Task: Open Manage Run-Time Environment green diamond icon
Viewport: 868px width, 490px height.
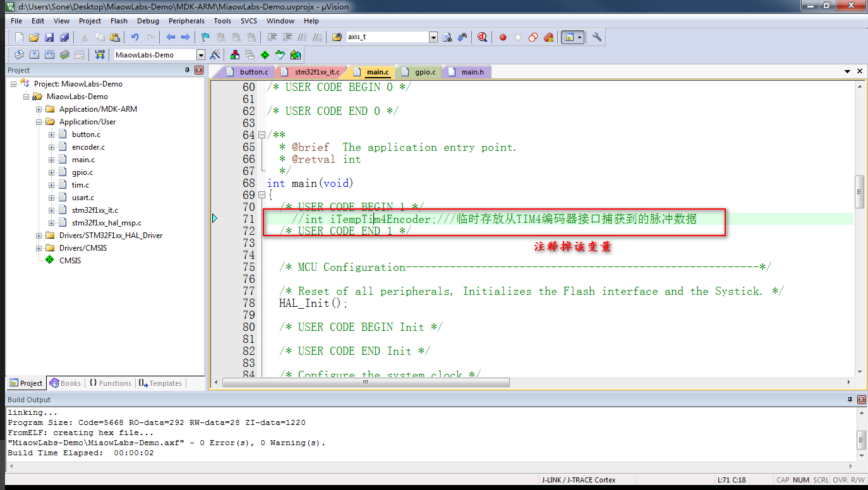Action: 265,55
